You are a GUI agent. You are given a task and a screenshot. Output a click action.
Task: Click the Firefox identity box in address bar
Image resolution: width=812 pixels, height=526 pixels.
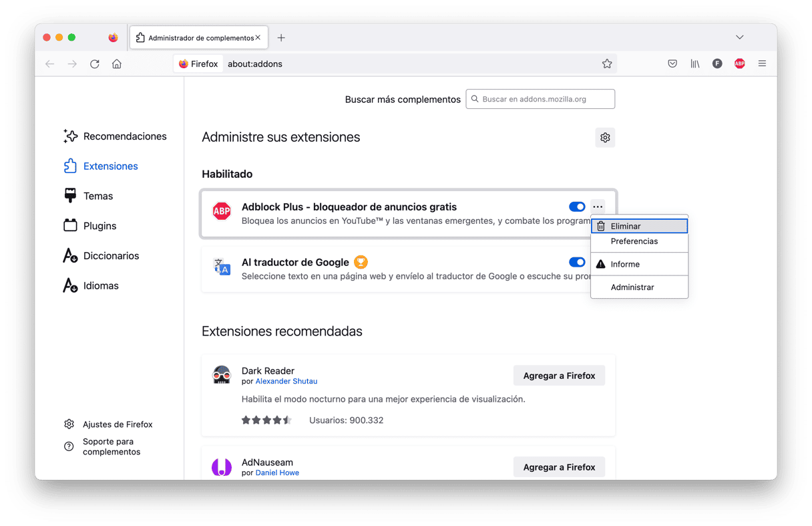click(x=198, y=64)
